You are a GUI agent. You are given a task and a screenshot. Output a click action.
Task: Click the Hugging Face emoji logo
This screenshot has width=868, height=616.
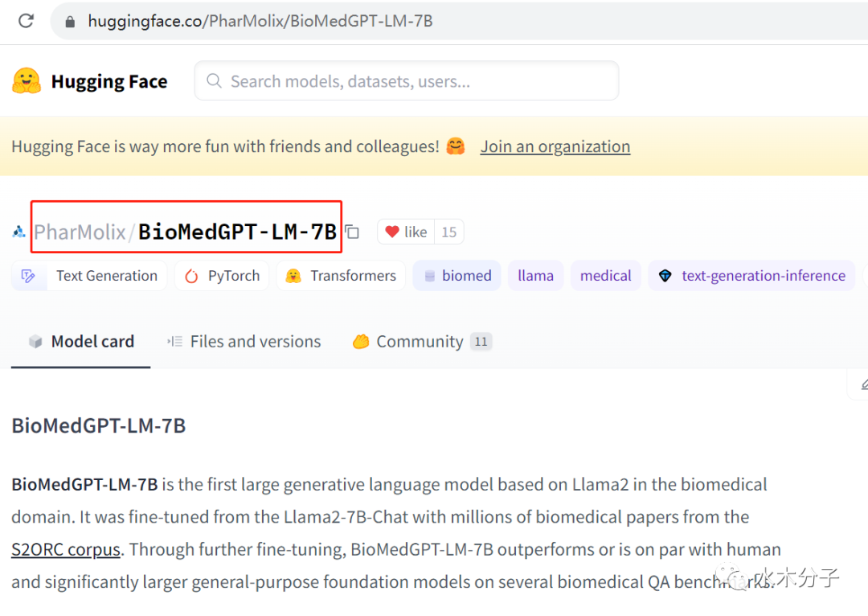[x=27, y=81]
